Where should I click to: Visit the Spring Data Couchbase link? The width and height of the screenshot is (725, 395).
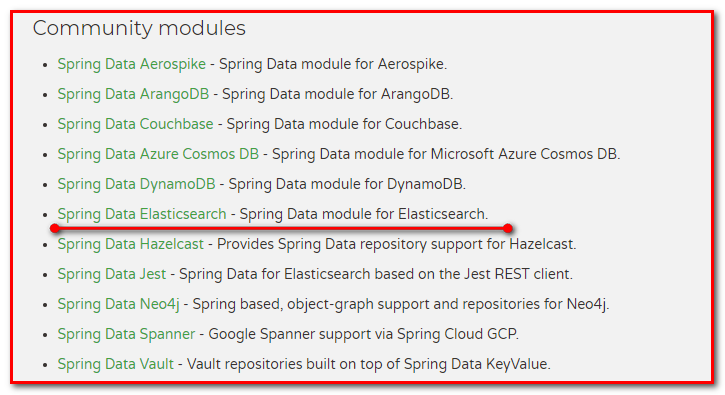coord(135,124)
